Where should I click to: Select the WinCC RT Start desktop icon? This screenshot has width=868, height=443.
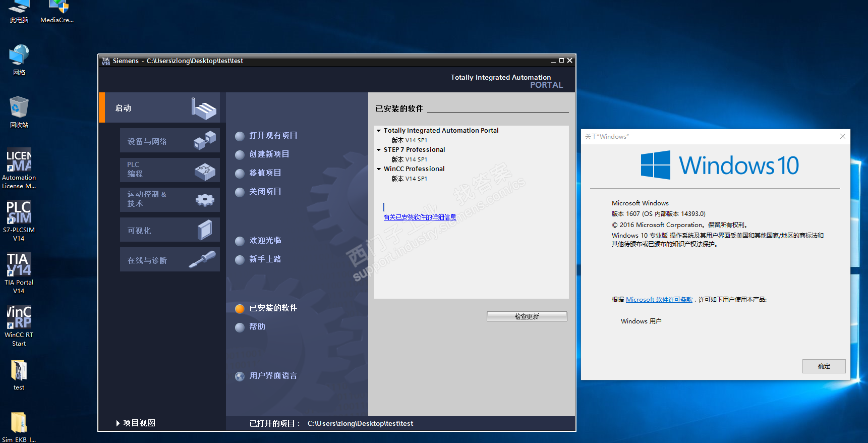pyautogui.click(x=19, y=326)
